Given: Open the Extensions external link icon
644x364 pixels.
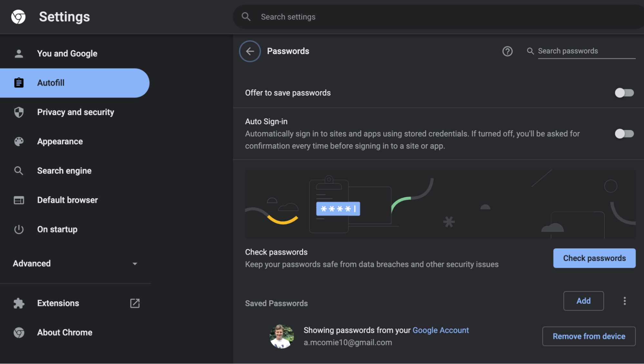Looking at the screenshot, I should coord(135,303).
